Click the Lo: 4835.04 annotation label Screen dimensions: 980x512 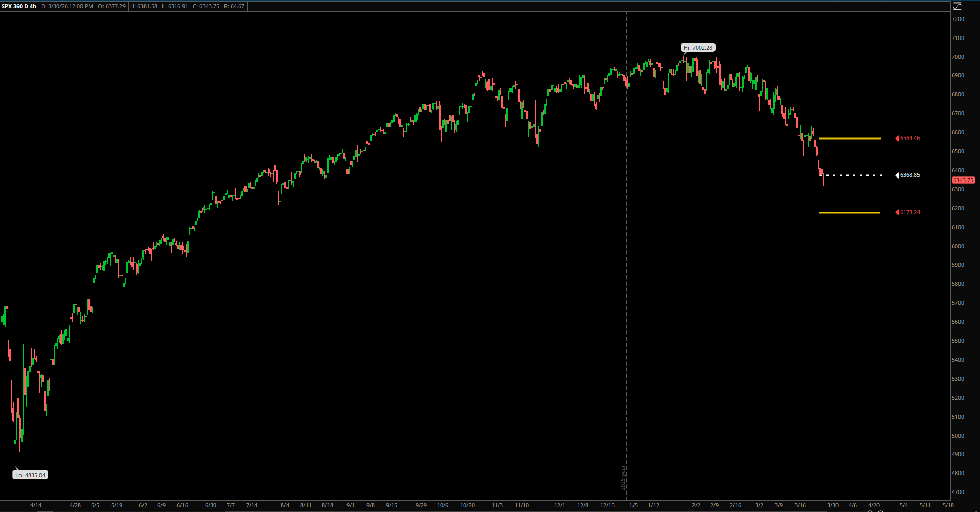pos(30,475)
